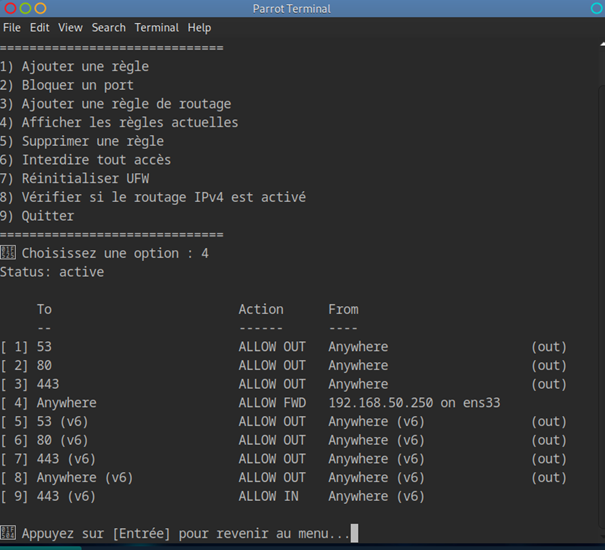Open the Help menu
This screenshot has width=605, height=550.
[x=200, y=28]
